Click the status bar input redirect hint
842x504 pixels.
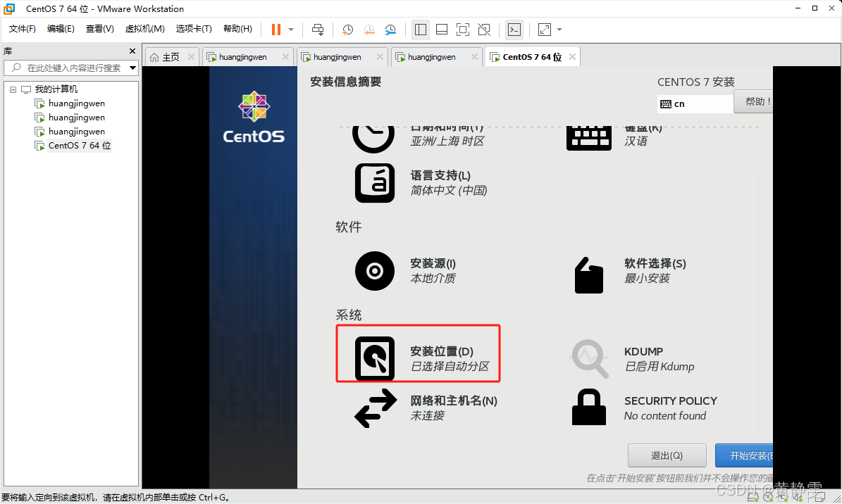[x=116, y=498]
